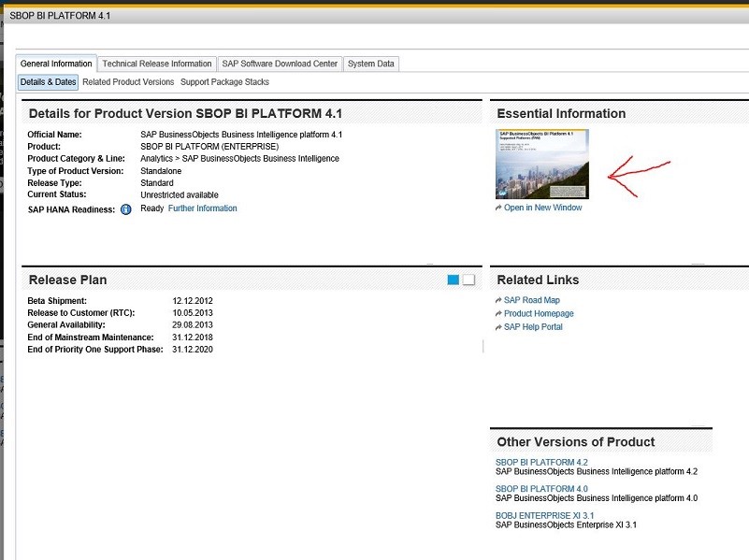Click the Essential Information PAM document thumbnail
The height and width of the screenshot is (560, 749).
(542, 164)
